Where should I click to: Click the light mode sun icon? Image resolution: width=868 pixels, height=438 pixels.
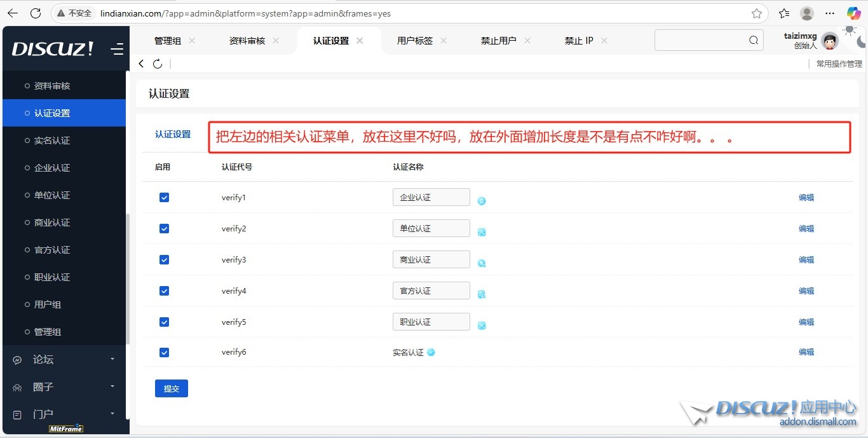[x=849, y=31]
